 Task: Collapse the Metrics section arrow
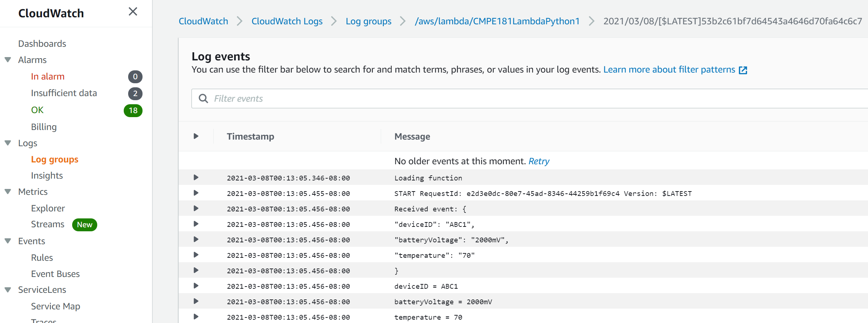pos(8,192)
